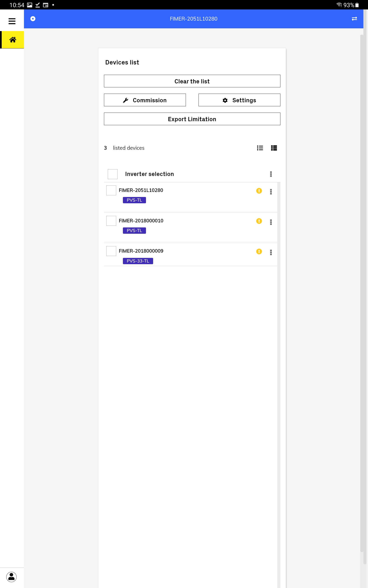Open Inverter selection three-dot menu
368x588 pixels.
(x=271, y=174)
